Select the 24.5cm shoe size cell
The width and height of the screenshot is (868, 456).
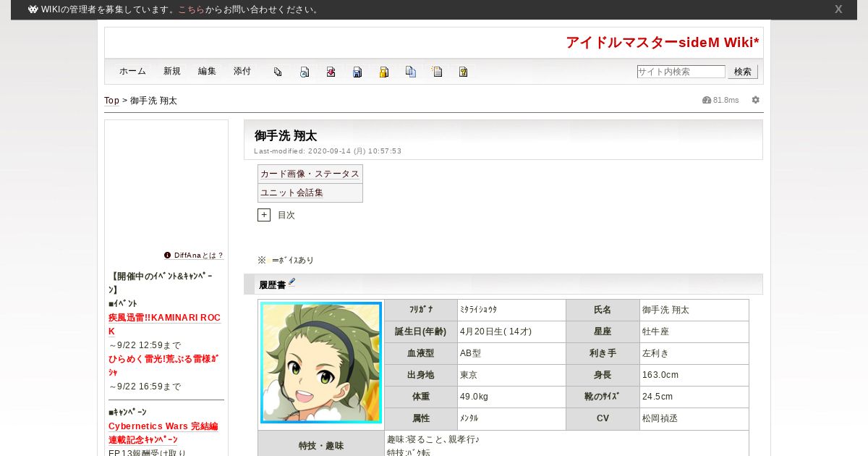tap(694, 397)
